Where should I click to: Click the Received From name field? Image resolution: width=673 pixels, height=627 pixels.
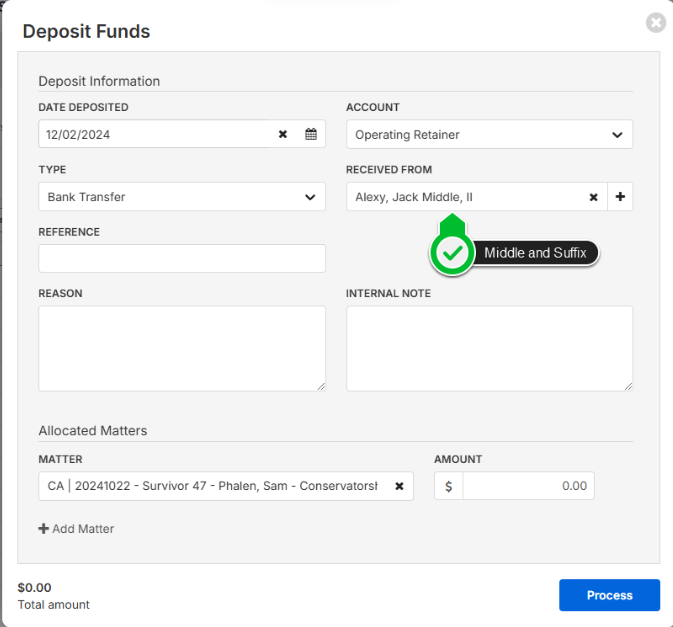pyautogui.click(x=466, y=197)
